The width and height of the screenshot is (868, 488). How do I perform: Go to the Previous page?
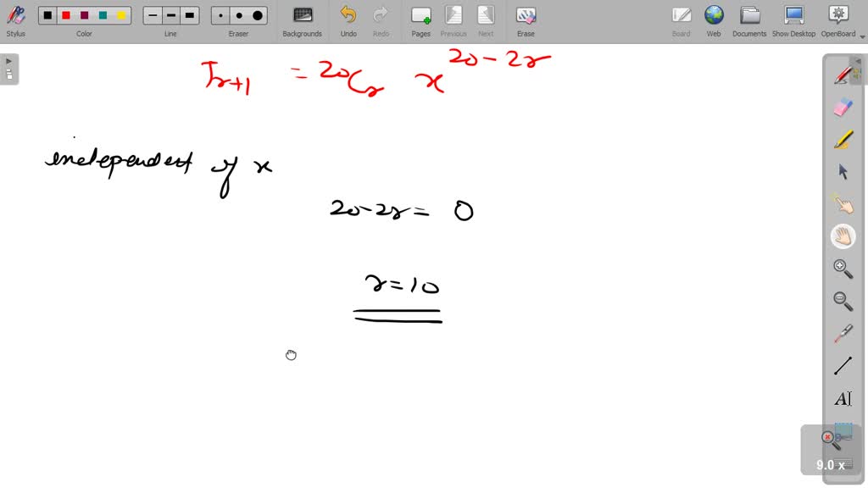point(453,21)
